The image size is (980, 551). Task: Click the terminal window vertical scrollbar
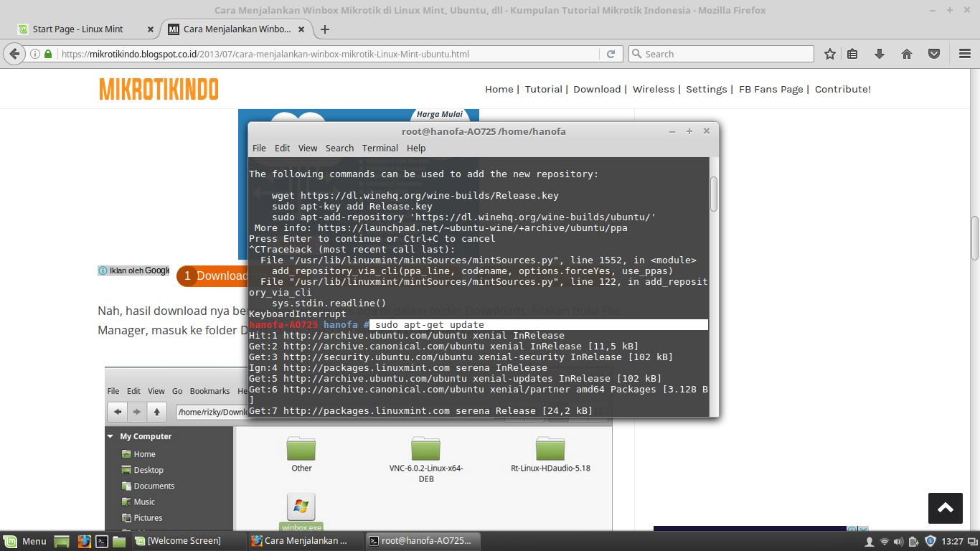714,194
